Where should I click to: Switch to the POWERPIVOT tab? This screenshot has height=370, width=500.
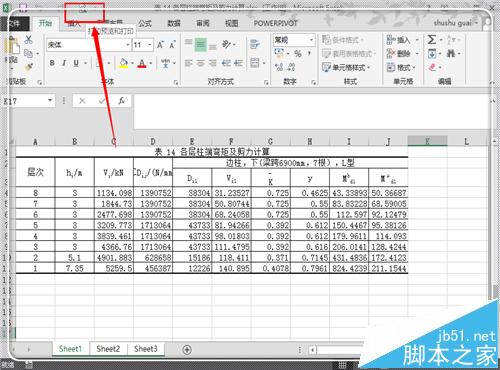[x=275, y=23]
